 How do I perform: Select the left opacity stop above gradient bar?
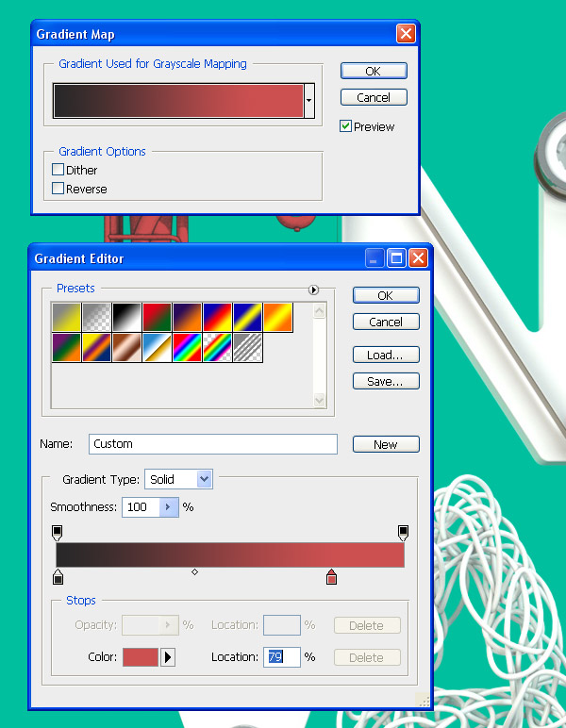click(58, 533)
